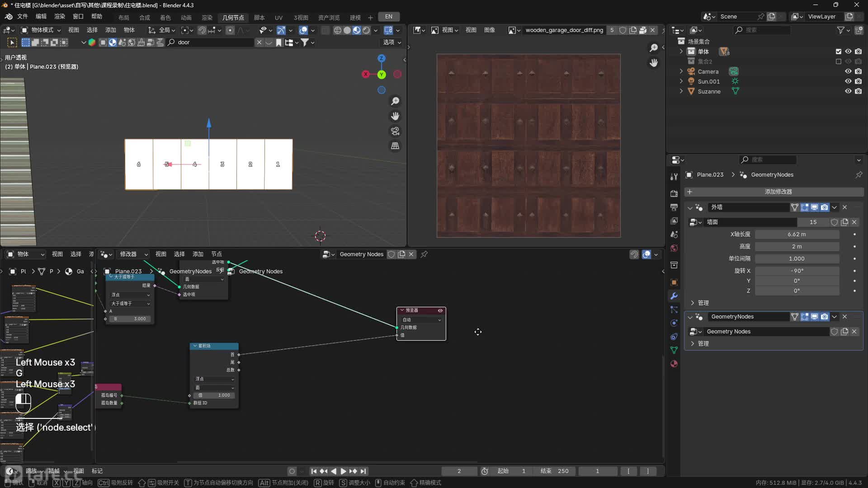This screenshot has width=868, height=488.
Task: Click the image editor zoom magnifier
Action: coord(654,48)
